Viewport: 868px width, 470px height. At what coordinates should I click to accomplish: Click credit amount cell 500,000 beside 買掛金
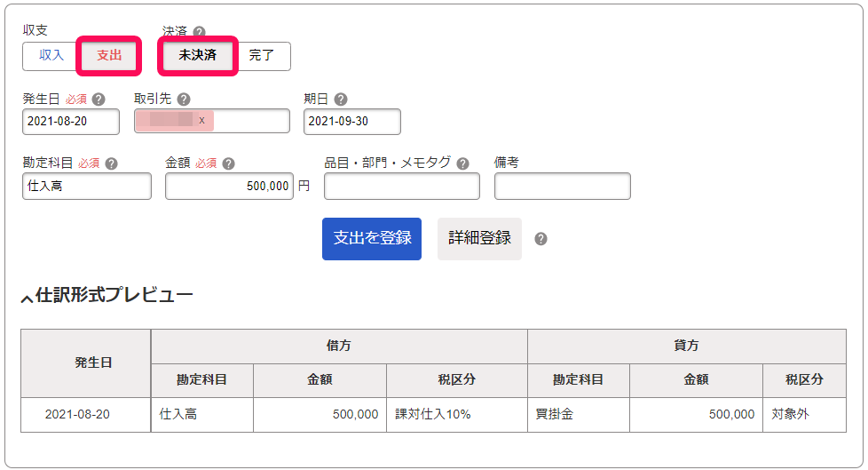(697, 415)
